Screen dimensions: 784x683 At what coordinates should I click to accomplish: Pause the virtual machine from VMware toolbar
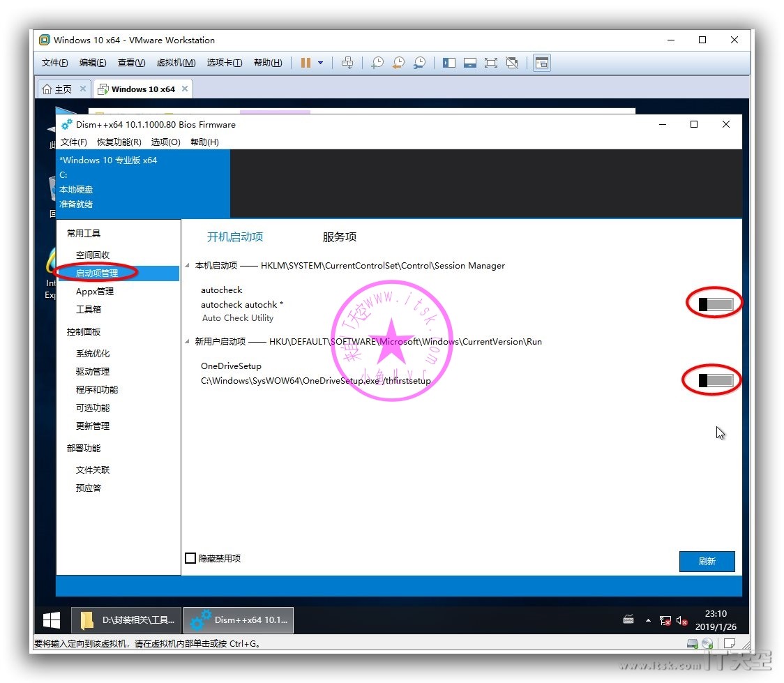306,63
